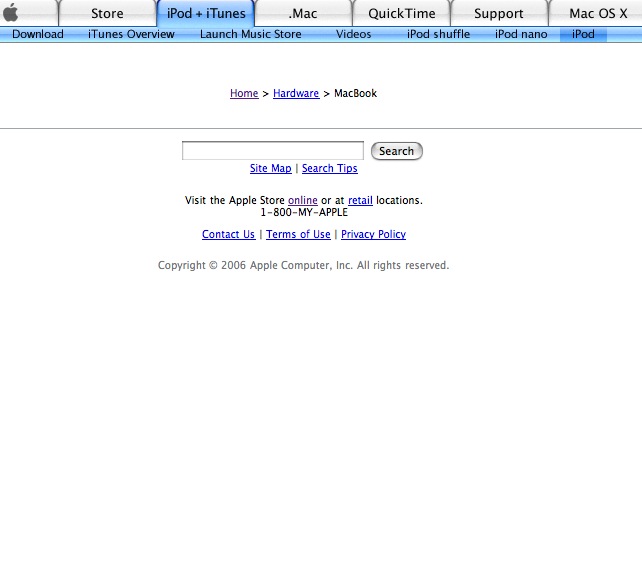This screenshot has width=642, height=562.
Task: Follow the Home breadcrumb link
Action: click(x=244, y=93)
